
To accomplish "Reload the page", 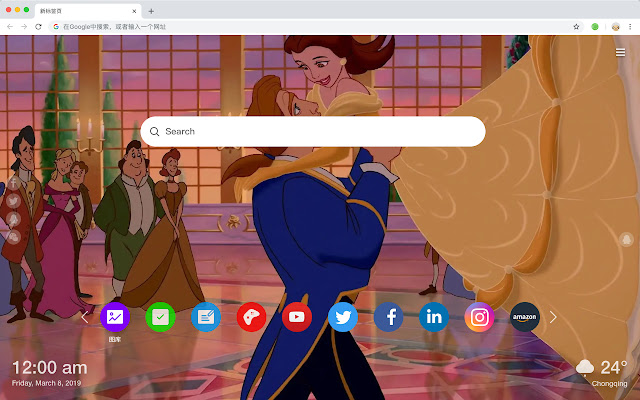I will 38,27.
